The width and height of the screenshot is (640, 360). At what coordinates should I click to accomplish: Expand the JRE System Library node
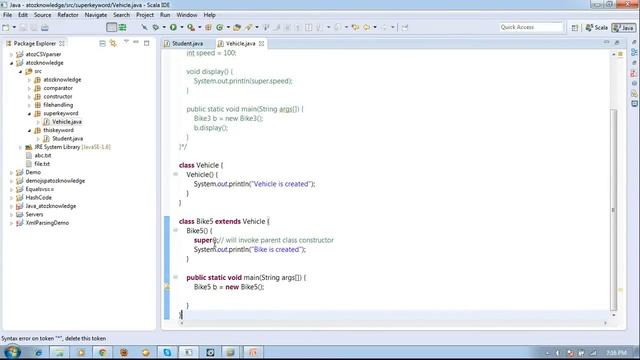20,147
